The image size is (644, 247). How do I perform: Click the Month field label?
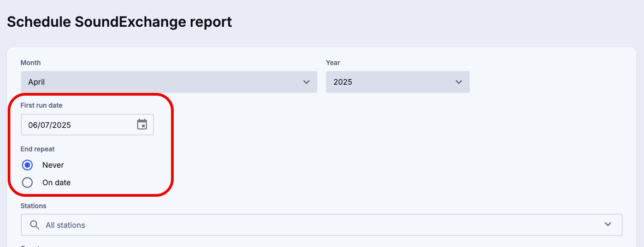(31, 63)
